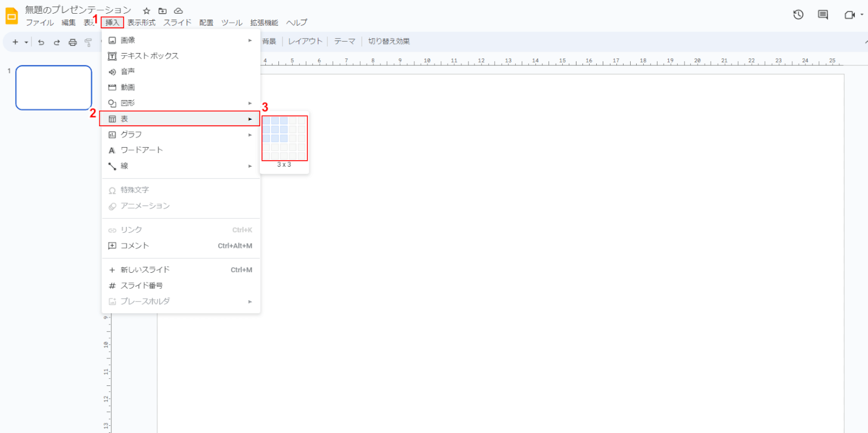Expand the グラフ submenu entry
This screenshot has width=868, height=433.
point(181,135)
